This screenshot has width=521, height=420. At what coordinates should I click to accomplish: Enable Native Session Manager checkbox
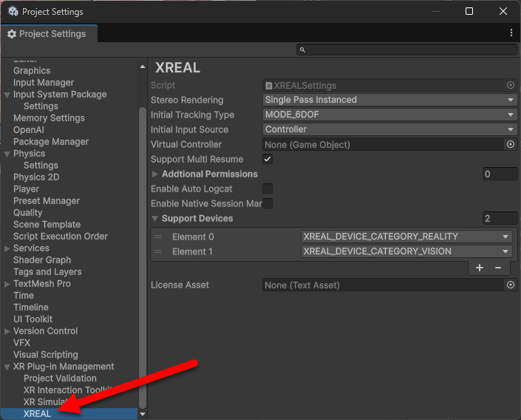(x=268, y=203)
